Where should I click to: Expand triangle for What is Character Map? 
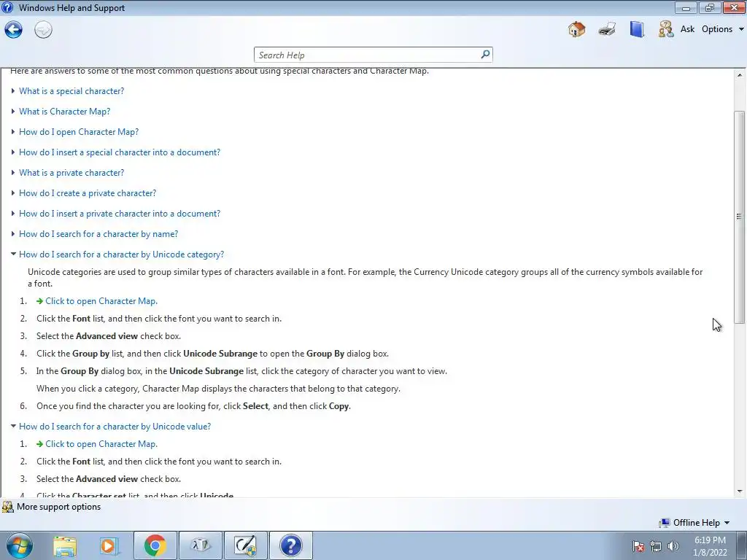[13, 112]
